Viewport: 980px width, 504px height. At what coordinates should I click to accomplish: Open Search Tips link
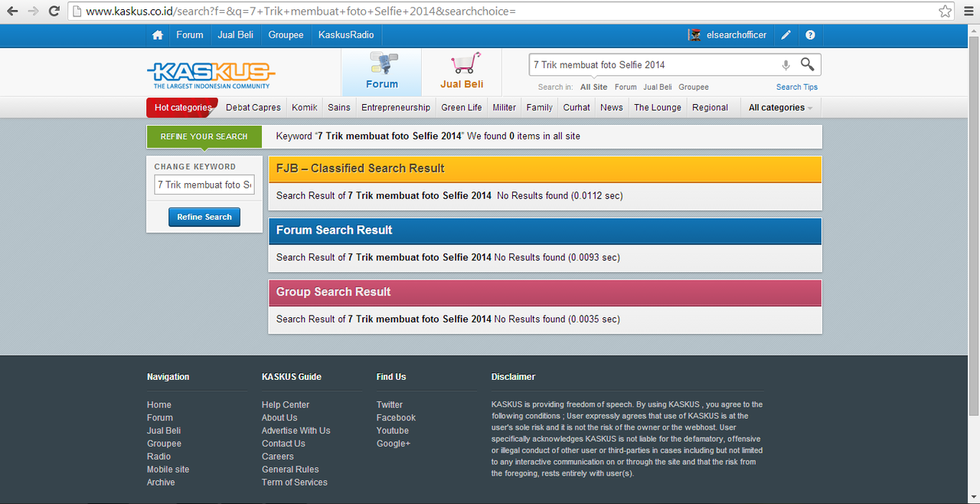(x=797, y=87)
